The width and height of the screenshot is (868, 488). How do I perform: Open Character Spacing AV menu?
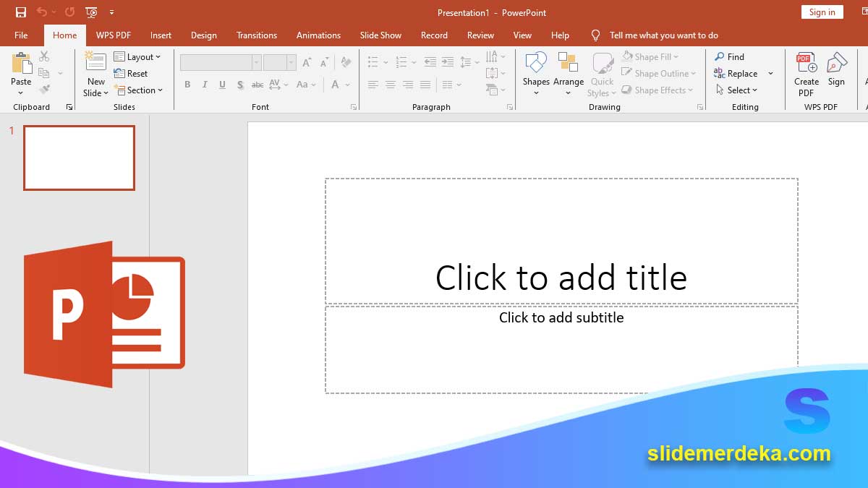(x=278, y=85)
